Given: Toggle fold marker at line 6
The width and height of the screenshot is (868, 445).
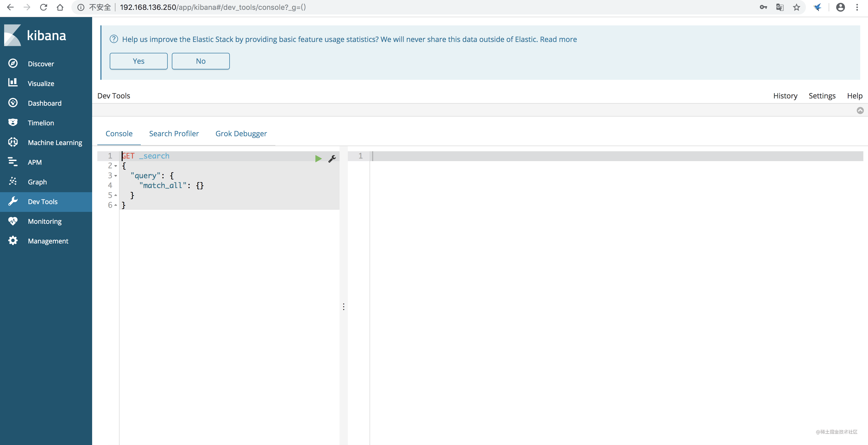Looking at the screenshot, I should [116, 205].
